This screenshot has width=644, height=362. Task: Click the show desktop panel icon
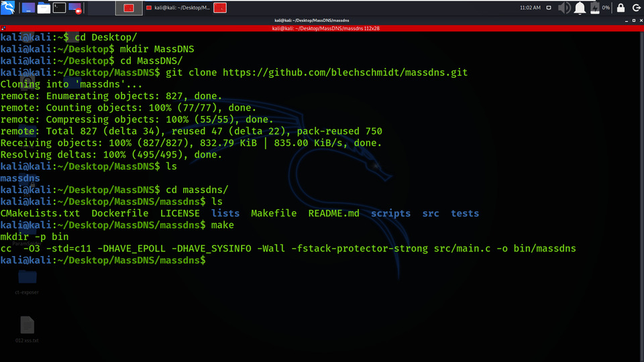pos(28,8)
